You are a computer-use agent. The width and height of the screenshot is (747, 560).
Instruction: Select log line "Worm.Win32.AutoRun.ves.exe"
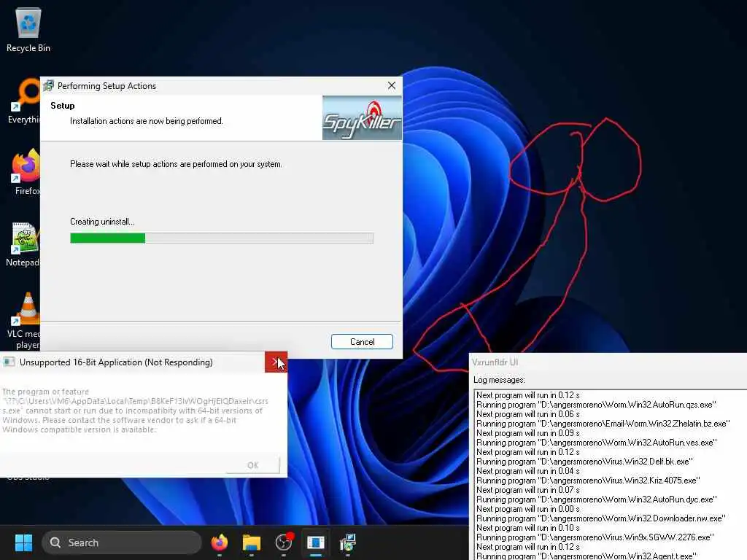tap(597, 443)
